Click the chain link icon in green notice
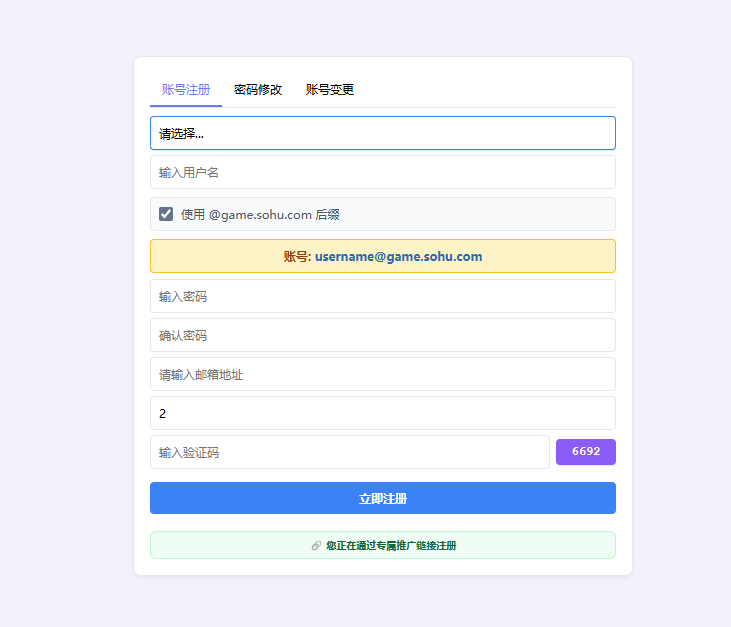731x627 pixels. click(x=316, y=546)
